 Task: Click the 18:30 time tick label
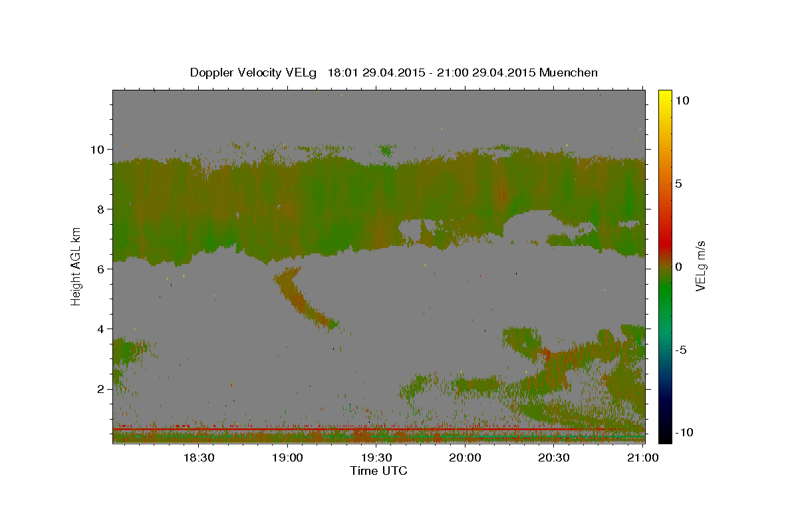198,458
